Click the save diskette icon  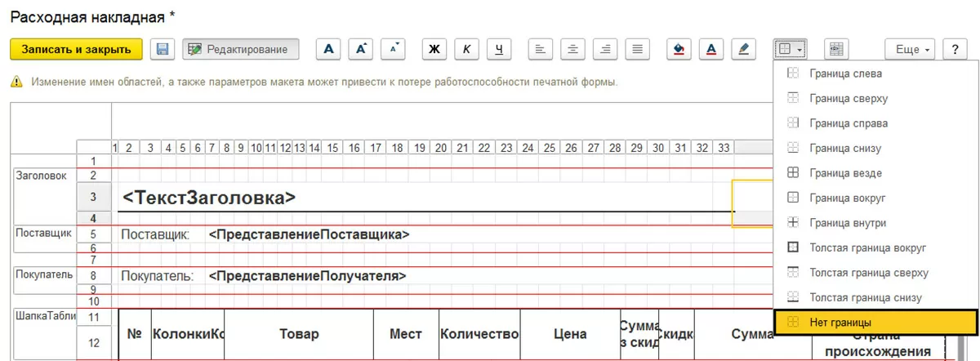point(163,49)
